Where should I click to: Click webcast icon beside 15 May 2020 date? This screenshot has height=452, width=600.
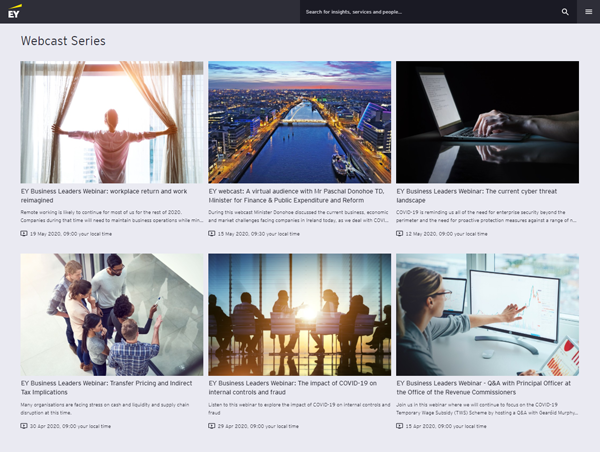coord(212,233)
